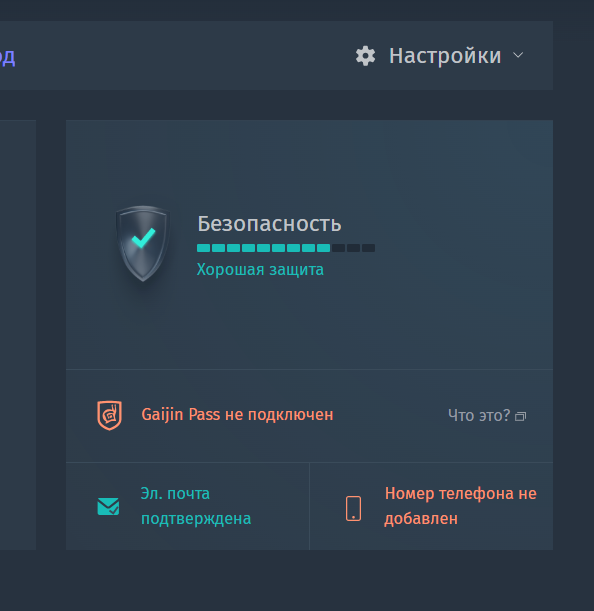Viewport: 594px width, 611px height.
Task: Click the external-link icon after Что это?
Action: click(x=520, y=417)
